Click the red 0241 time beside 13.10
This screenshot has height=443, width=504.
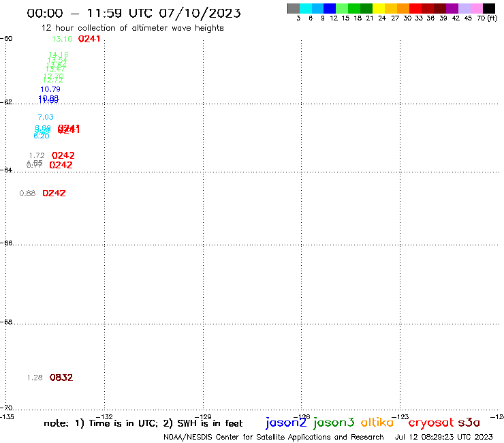(x=89, y=39)
